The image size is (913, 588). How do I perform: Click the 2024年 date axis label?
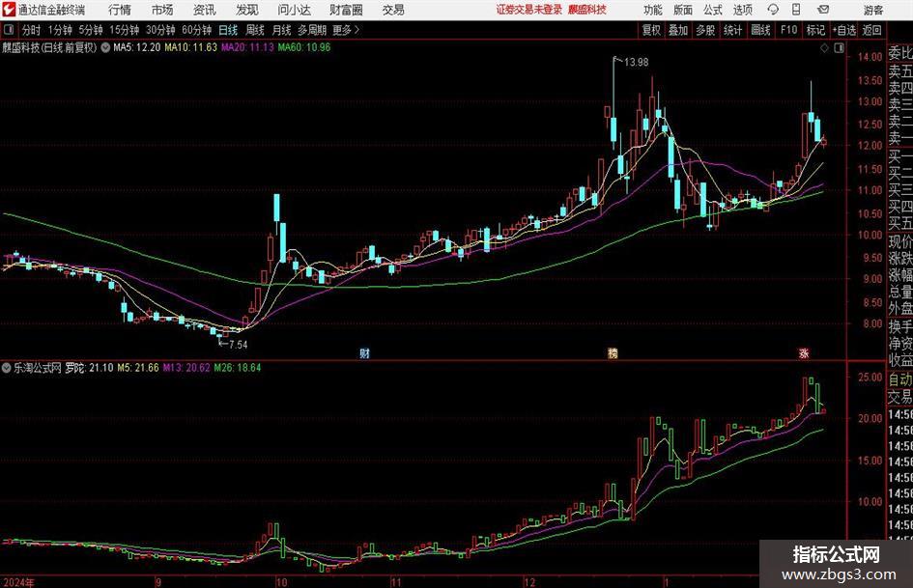click(x=18, y=582)
